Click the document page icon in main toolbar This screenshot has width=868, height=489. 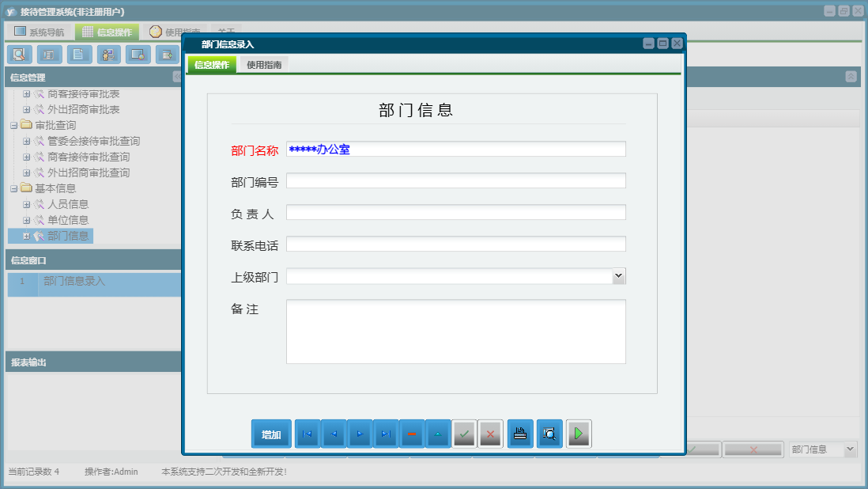coord(78,55)
